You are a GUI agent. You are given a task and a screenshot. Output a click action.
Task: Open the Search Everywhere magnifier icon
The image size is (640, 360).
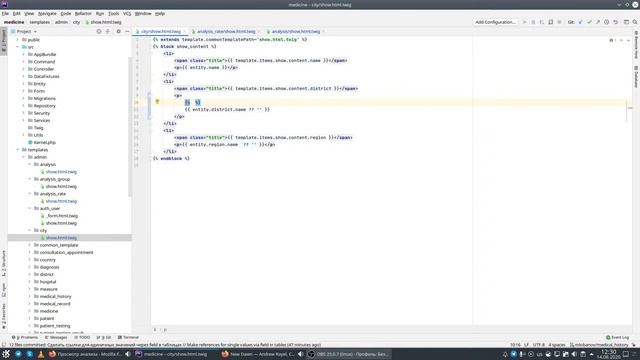click(x=635, y=22)
